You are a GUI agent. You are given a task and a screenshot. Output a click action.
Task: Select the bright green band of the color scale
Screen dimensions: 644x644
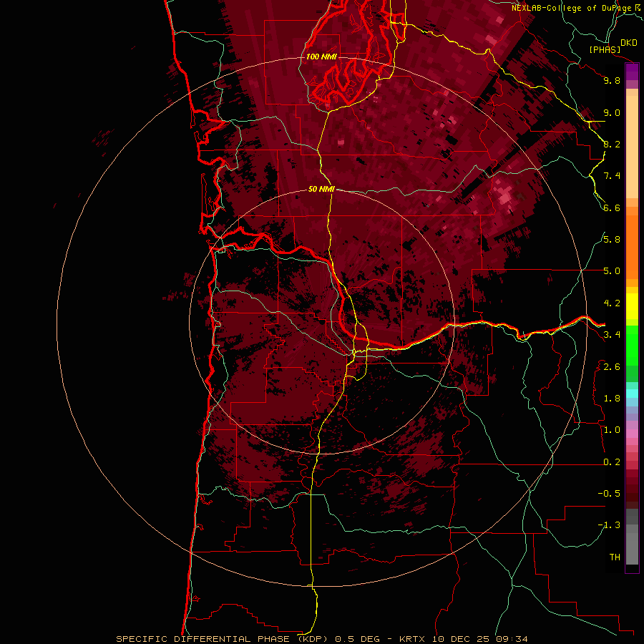632,345
